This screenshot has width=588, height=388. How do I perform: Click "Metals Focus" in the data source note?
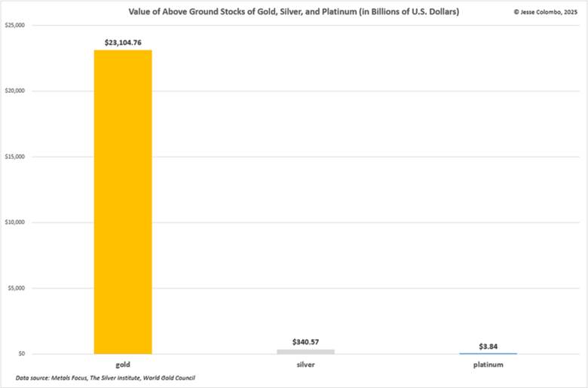tap(68, 377)
